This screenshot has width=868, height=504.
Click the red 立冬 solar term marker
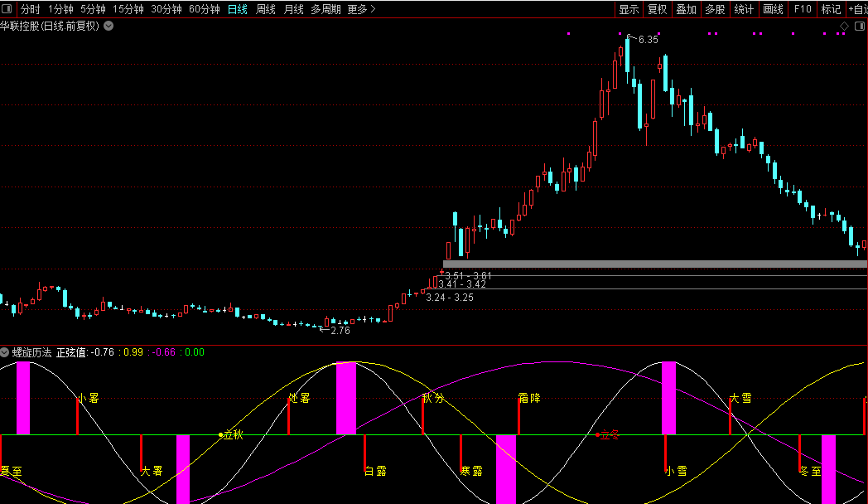(610, 434)
